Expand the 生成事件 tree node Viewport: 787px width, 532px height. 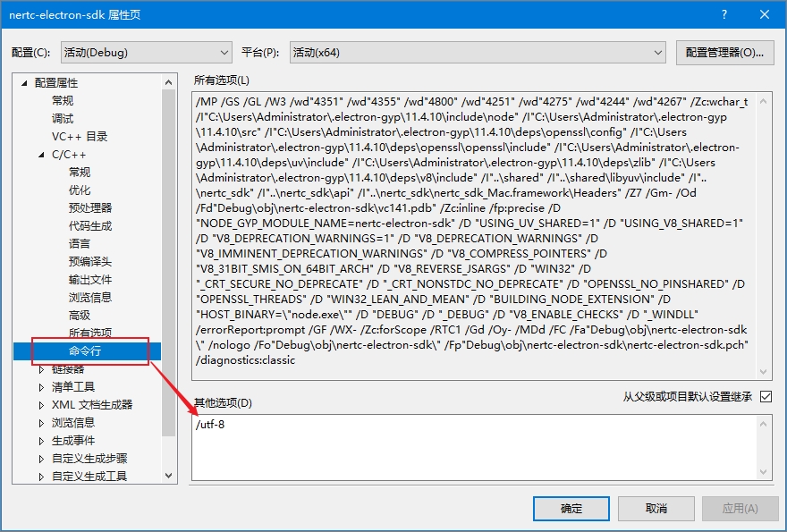[x=41, y=441]
